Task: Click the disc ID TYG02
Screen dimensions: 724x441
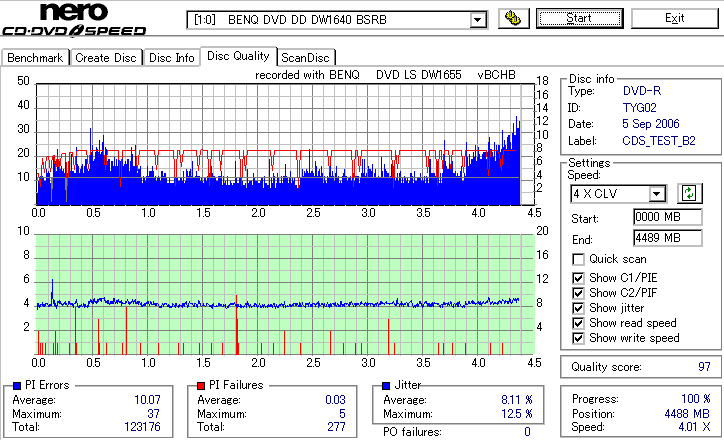Action: [x=640, y=108]
